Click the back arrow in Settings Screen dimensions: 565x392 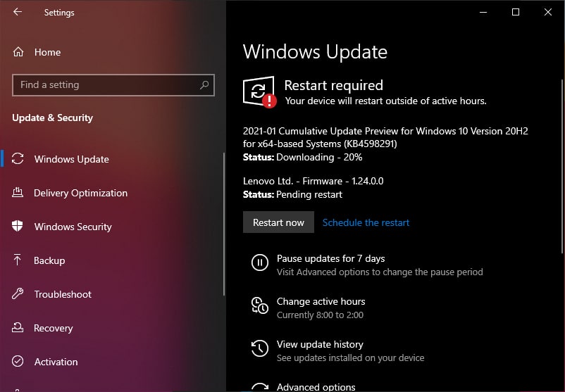coord(18,12)
